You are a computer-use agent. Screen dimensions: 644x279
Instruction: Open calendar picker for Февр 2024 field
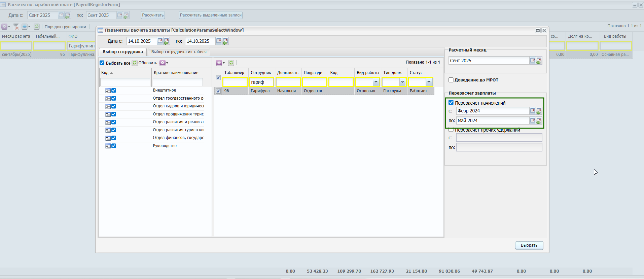533,111
